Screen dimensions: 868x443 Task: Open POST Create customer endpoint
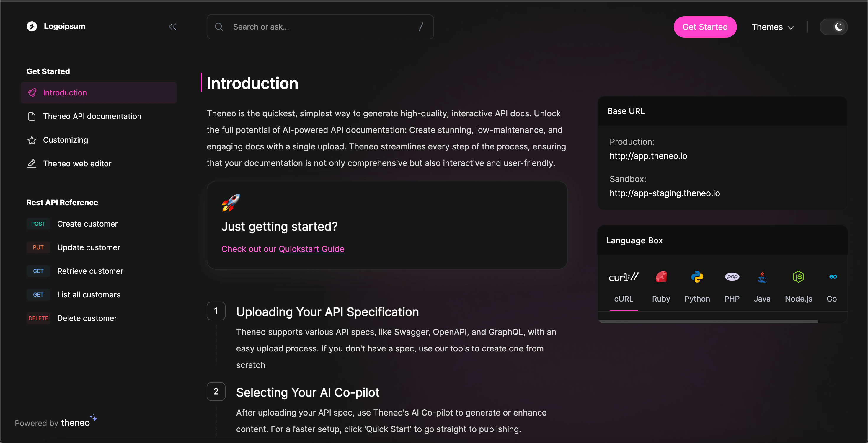(x=87, y=224)
